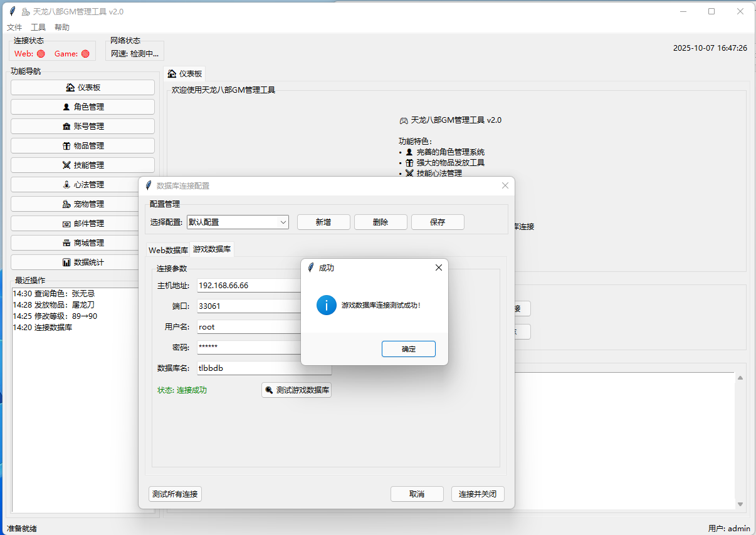This screenshot has height=535, width=756.
Task: Open 宠物管理 pet management
Action: pos(83,204)
